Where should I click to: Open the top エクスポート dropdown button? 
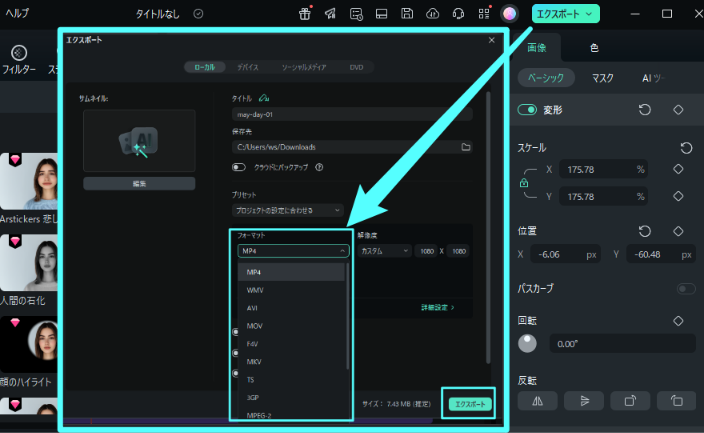[566, 14]
